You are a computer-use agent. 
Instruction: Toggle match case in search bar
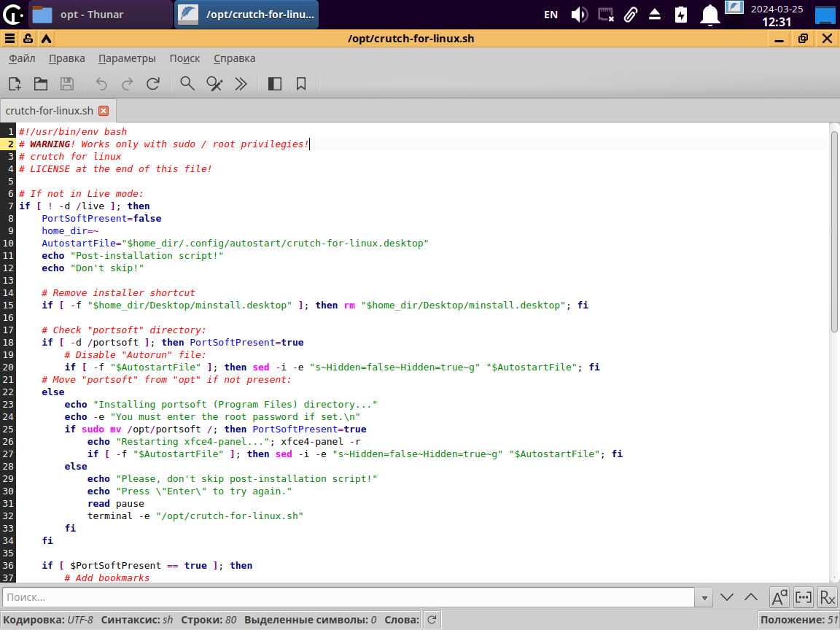click(x=779, y=597)
